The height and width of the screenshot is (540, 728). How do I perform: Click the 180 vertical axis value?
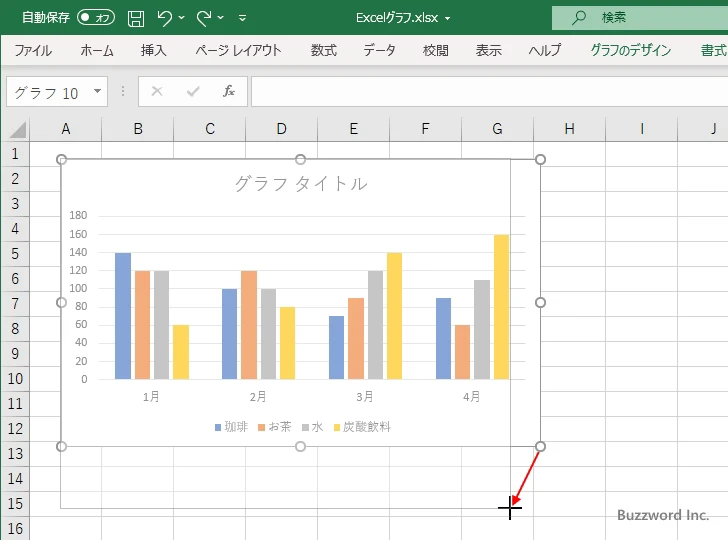point(78,215)
